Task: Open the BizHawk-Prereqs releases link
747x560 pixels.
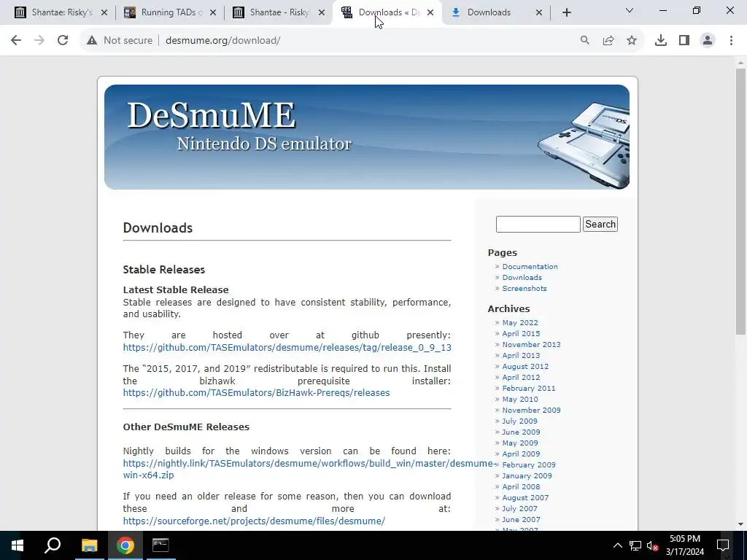Action: point(256,392)
